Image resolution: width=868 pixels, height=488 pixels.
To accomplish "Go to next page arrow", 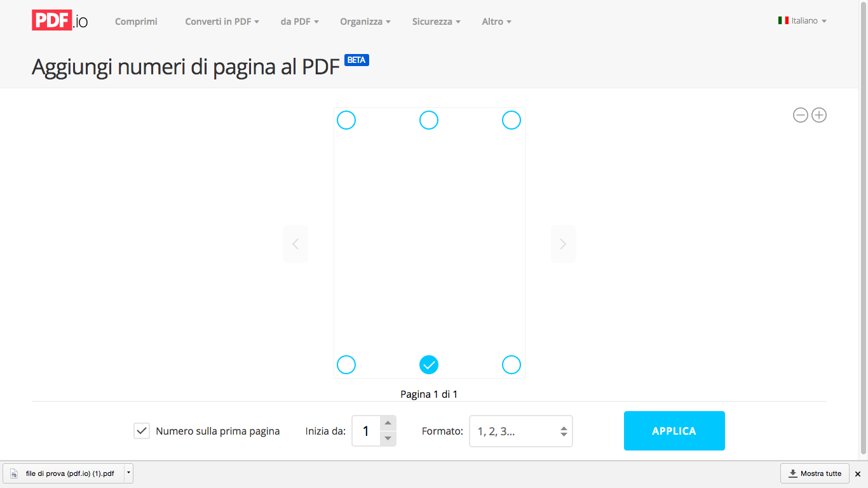I will [x=563, y=244].
